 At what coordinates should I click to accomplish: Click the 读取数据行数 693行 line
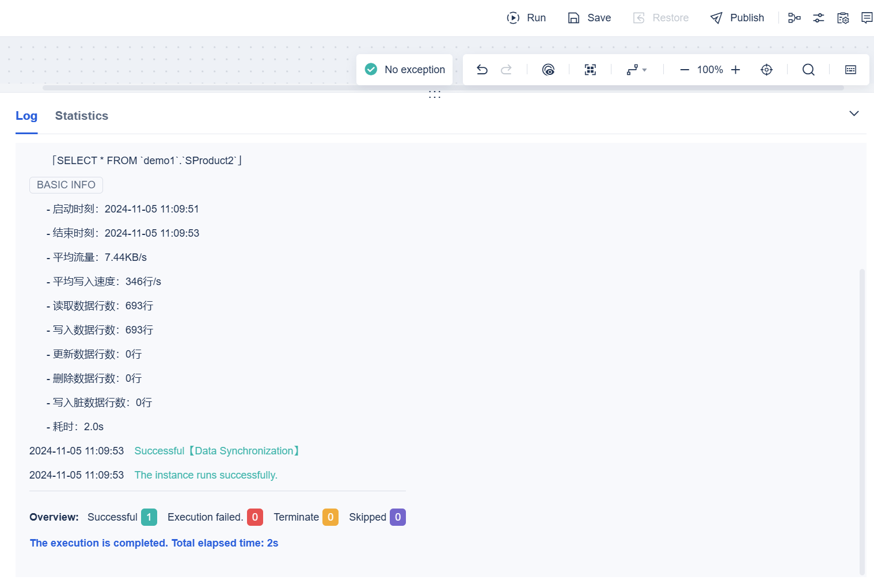coord(100,306)
